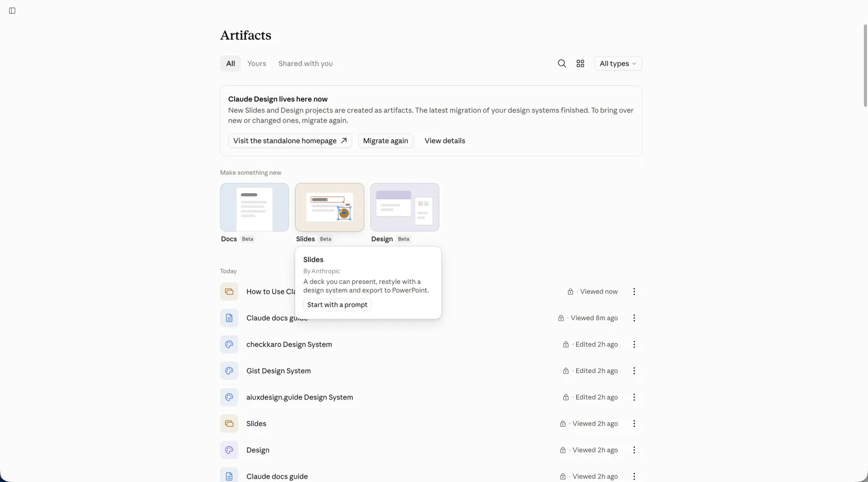Open more options for Viewed 8m ago row
This screenshot has height=482, width=868.
coord(634,318)
